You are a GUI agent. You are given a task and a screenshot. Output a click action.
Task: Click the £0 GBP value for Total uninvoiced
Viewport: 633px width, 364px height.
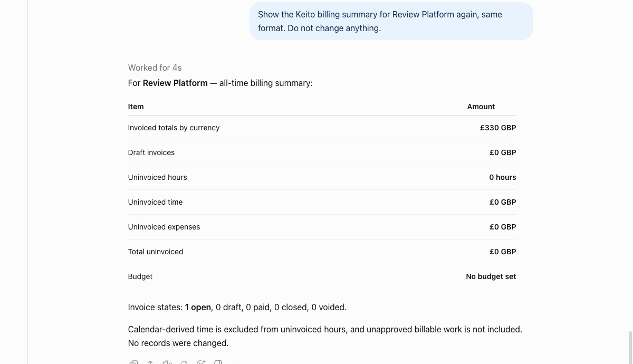point(503,252)
